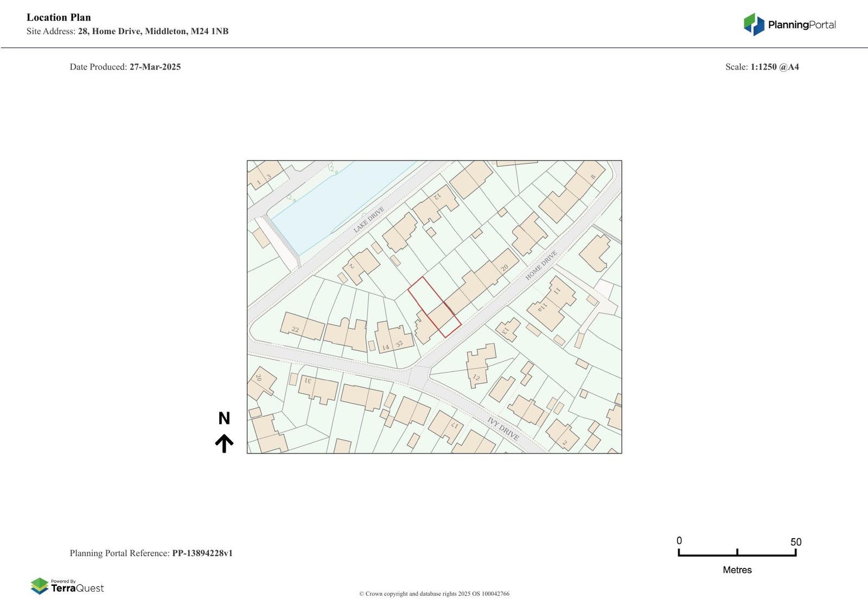Viewport: 868px width, 614px height.
Task: Click the Crown copyright notice
Action: tap(434, 593)
